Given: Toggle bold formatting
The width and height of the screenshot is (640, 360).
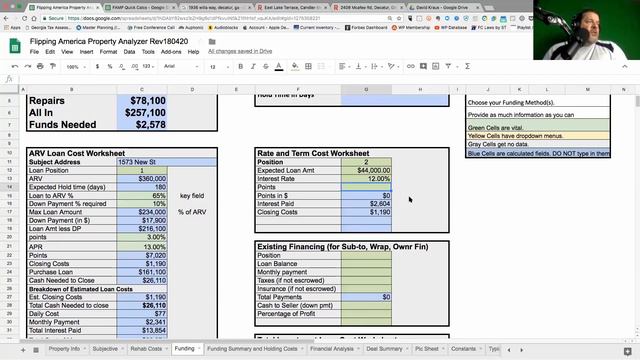Looking at the screenshot, I should tap(240, 66).
